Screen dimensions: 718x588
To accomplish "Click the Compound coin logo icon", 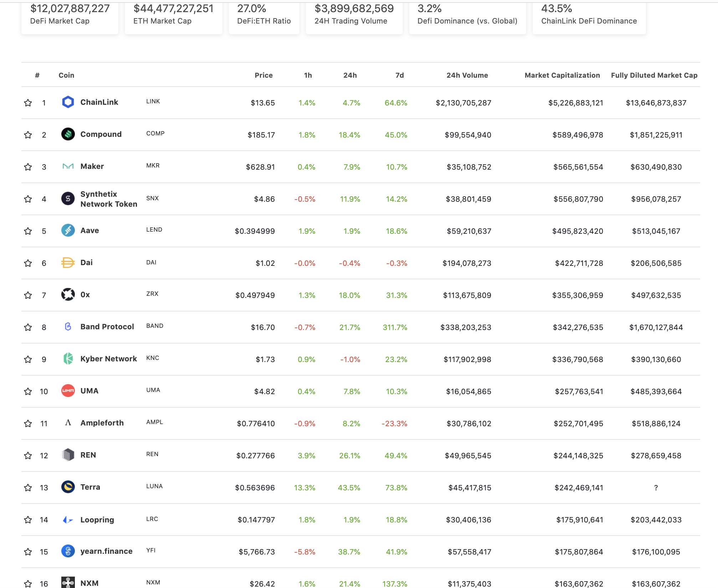I will coord(68,134).
